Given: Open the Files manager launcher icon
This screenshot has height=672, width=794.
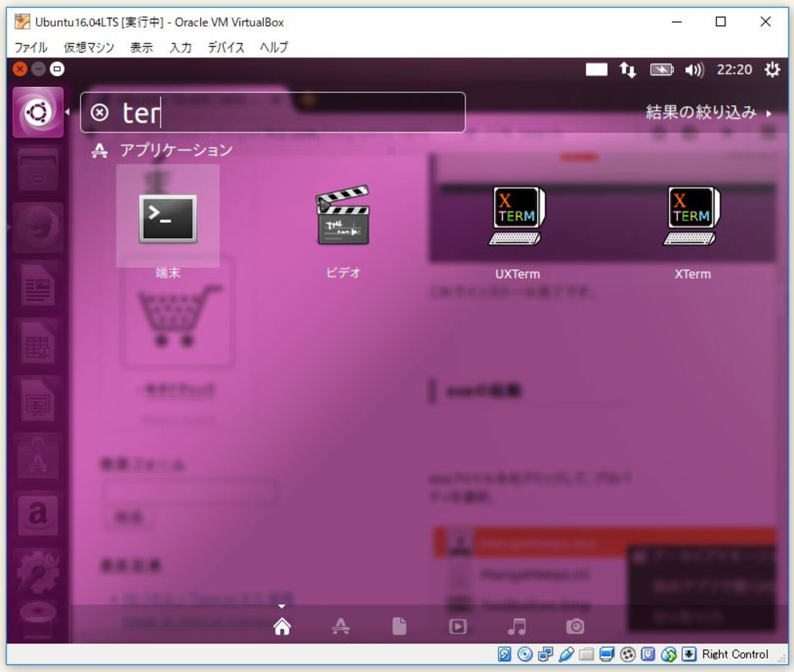Looking at the screenshot, I should (x=38, y=170).
